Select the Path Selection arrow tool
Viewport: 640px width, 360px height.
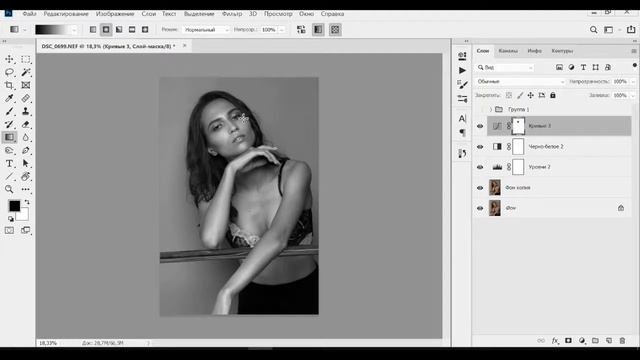click(26, 164)
